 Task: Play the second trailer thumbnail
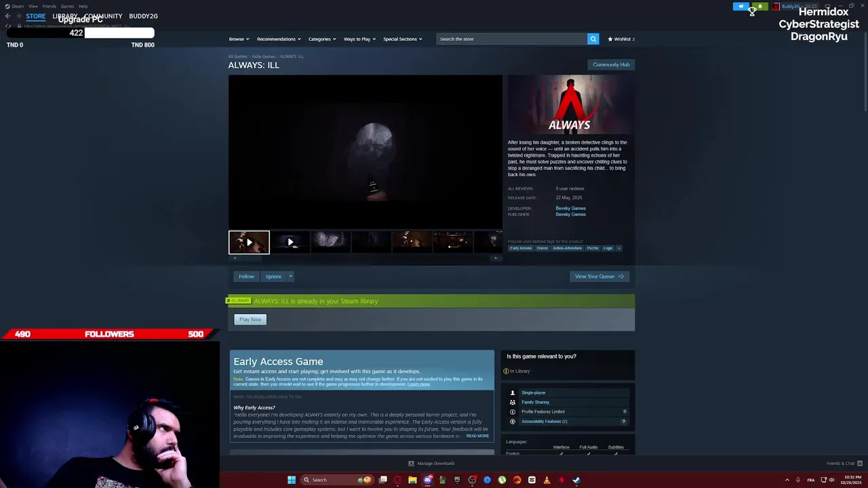(x=290, y=242)
